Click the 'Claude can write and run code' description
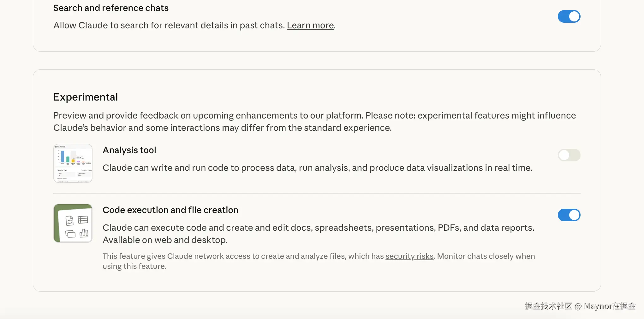The width and height of the screenshot is (644, 319). pyautogui.click(x=317, y=168)
